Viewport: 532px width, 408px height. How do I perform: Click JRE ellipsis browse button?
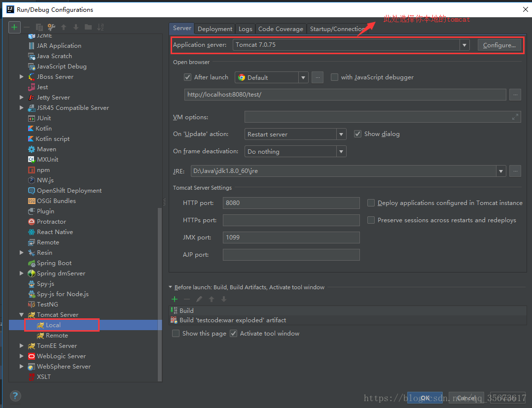515,171
